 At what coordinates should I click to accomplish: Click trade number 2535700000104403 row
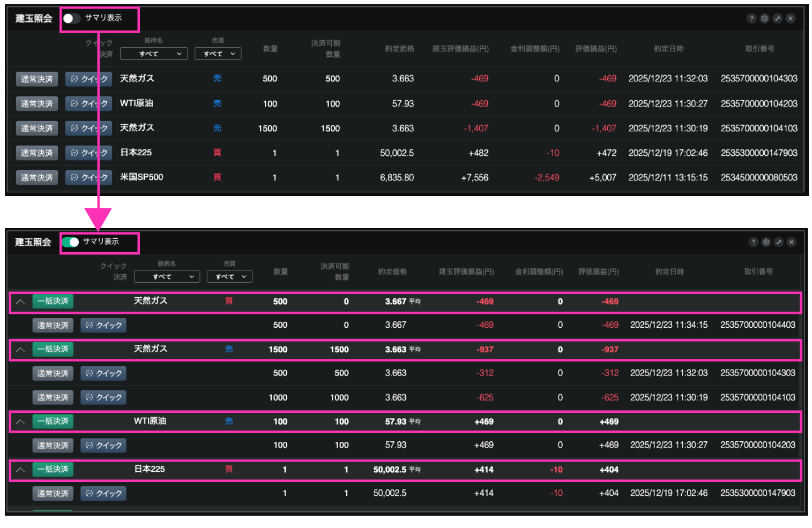tap(757, 325)
